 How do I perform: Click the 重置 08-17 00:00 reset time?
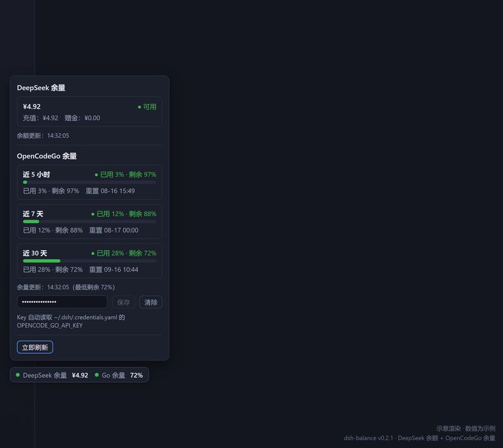(114, 230)
